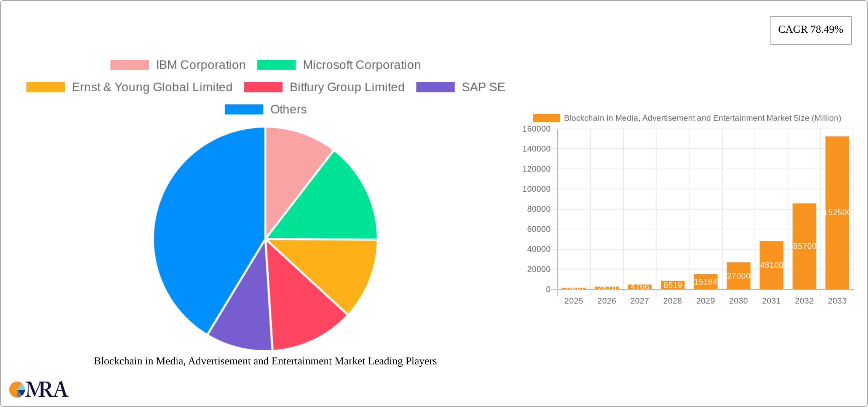Click the 120000 y-axis value
Image resolution: width=868 pixels, height=407 pixels.
pos(536,169)
